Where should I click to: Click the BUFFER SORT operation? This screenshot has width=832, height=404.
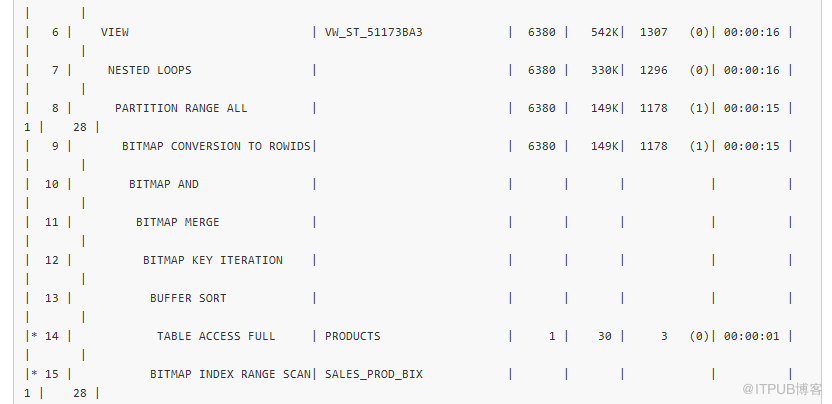coord(188,298)
